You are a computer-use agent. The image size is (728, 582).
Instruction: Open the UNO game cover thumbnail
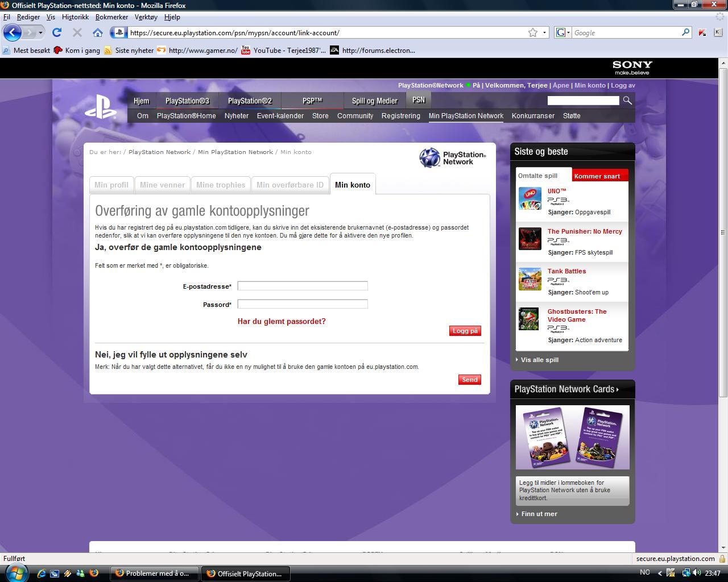click(530, 199)
